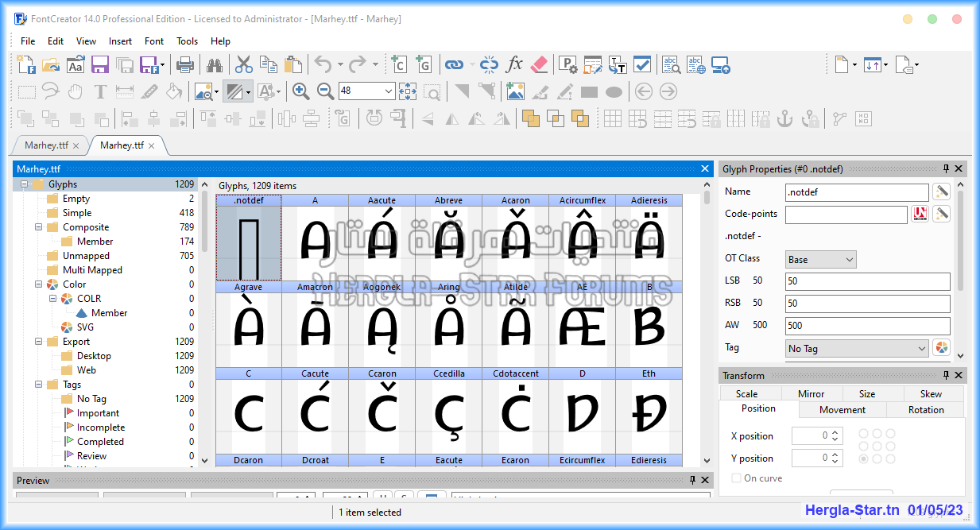Click the AW value input field
Image resolution: width=980 pixels, height=530 pixels.
coord(867,325)
